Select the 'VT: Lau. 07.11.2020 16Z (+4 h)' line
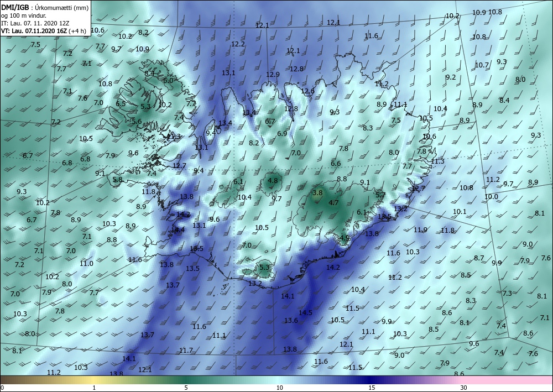 point(43,31)
